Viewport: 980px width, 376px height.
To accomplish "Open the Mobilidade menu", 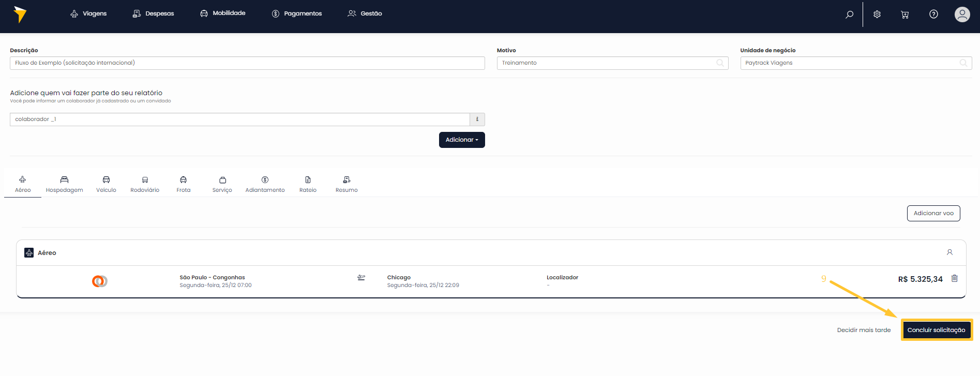I will (223, 13).
